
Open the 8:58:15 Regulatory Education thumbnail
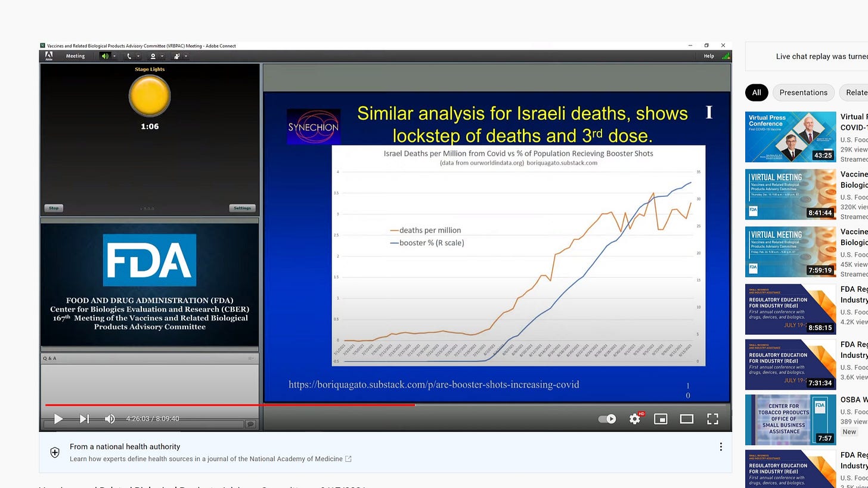(x=790, y=309)
